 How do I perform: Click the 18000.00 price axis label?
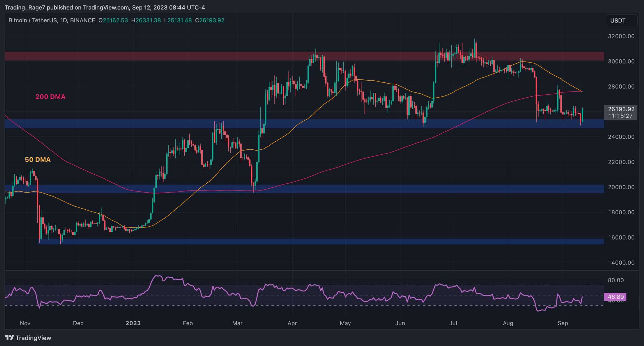pos(621,212)
